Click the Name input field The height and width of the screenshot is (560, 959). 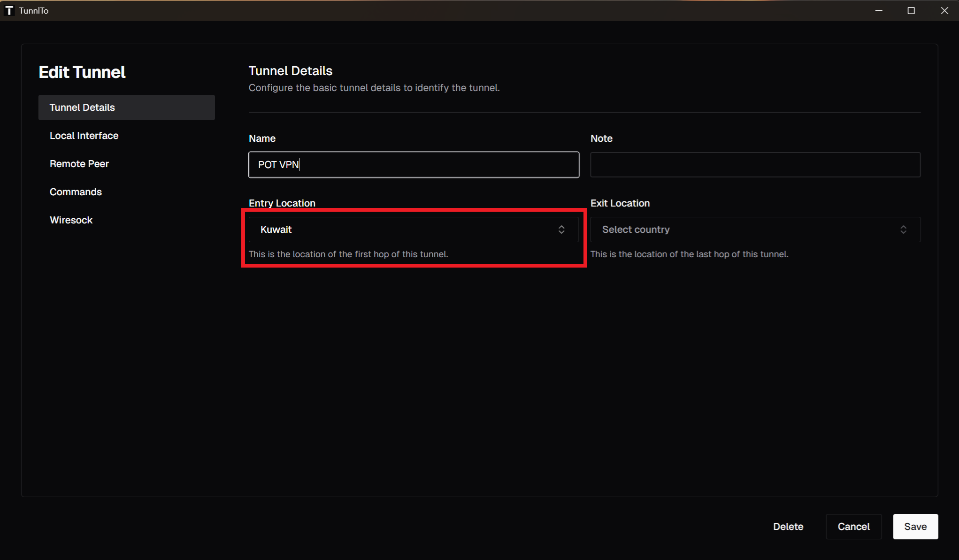tap(413, 165)
